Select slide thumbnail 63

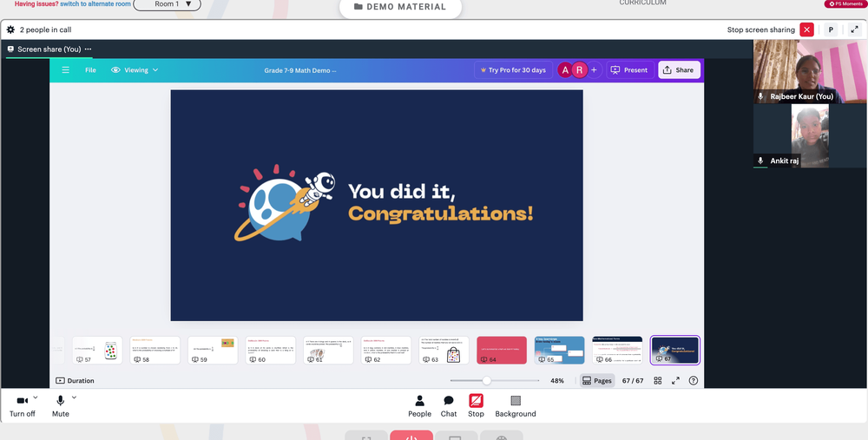point(444,351)
